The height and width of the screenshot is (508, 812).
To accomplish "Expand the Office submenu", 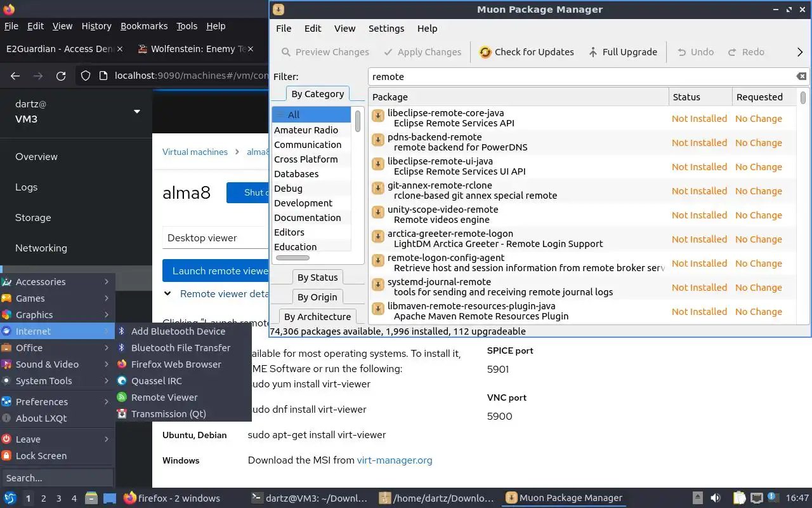I will click(57, 348).
